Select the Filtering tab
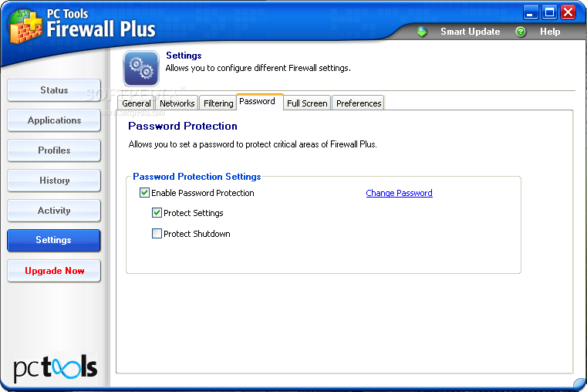Viewport: 587px width, 392px height. click(218, 103)
